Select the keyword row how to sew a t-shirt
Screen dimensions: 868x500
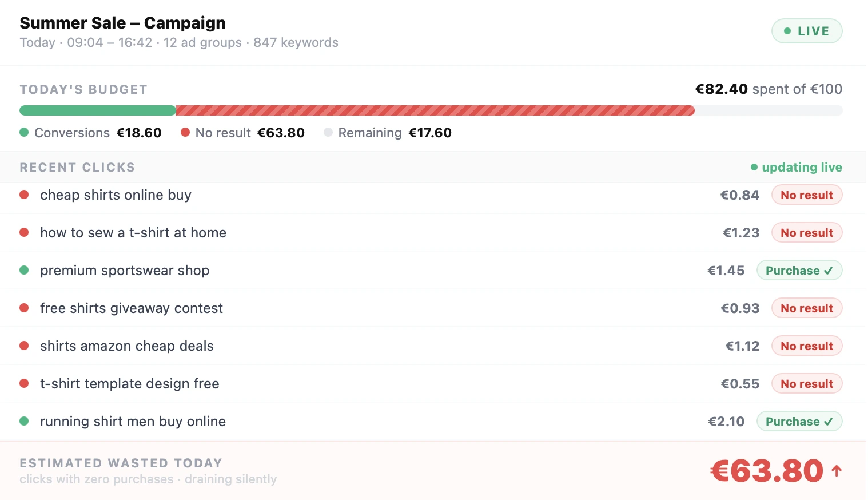tap(133, 232)
